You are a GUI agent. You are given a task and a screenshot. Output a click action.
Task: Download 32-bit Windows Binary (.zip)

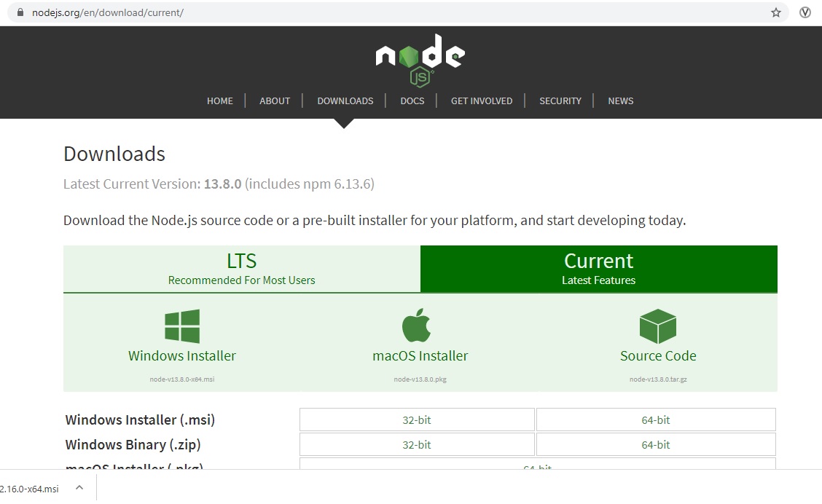pyautogui.click(x=417, y=444)
